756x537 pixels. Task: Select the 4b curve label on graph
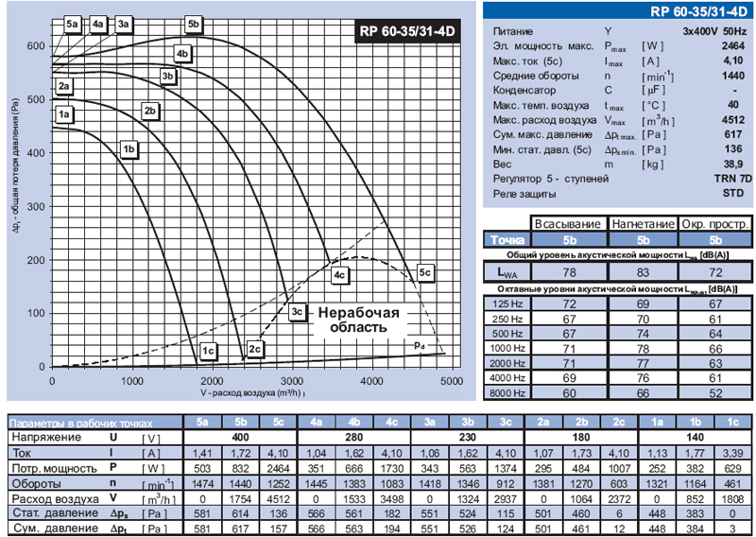[x=183, y=54]
